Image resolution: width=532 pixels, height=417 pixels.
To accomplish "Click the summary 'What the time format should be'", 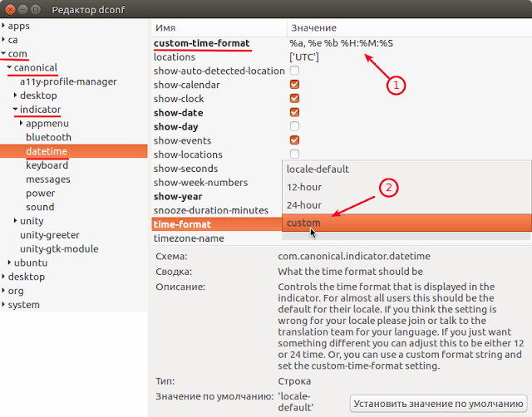I will click(x=350, y=272).
